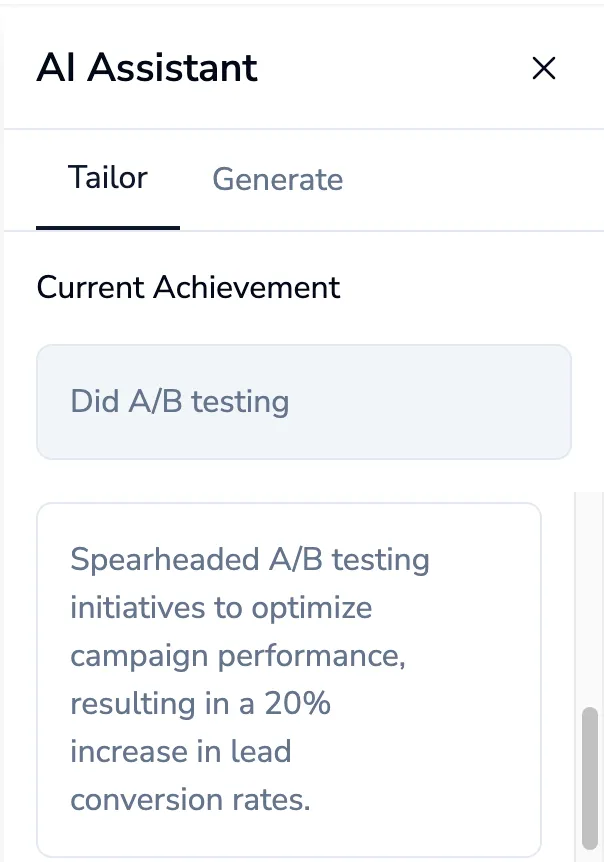
Task: Click the 'increase in lead' text line
Action: tap(180, 752)
